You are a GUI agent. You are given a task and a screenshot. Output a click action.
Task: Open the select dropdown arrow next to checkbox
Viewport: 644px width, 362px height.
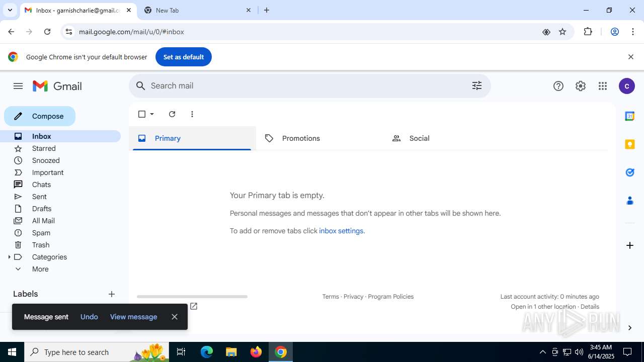(152, 114)
